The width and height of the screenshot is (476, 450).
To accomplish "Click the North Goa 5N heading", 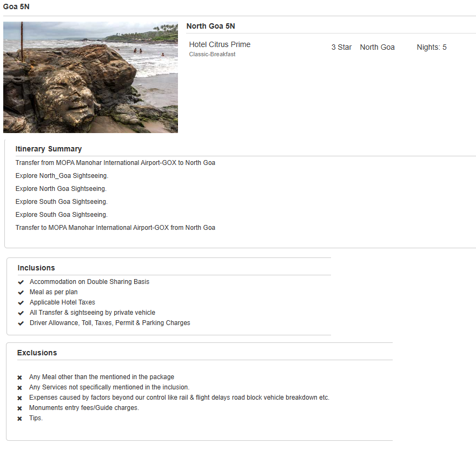I will [x=210, y=26].
